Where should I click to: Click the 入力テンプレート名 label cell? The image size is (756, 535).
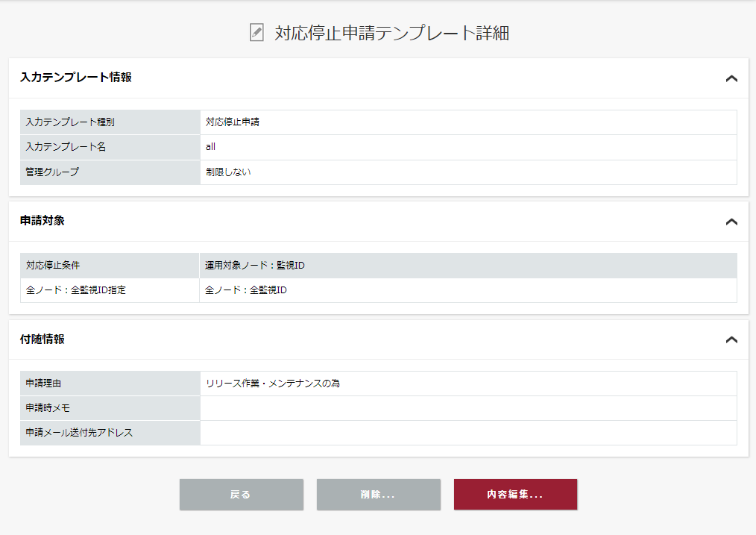pos(110,147)
